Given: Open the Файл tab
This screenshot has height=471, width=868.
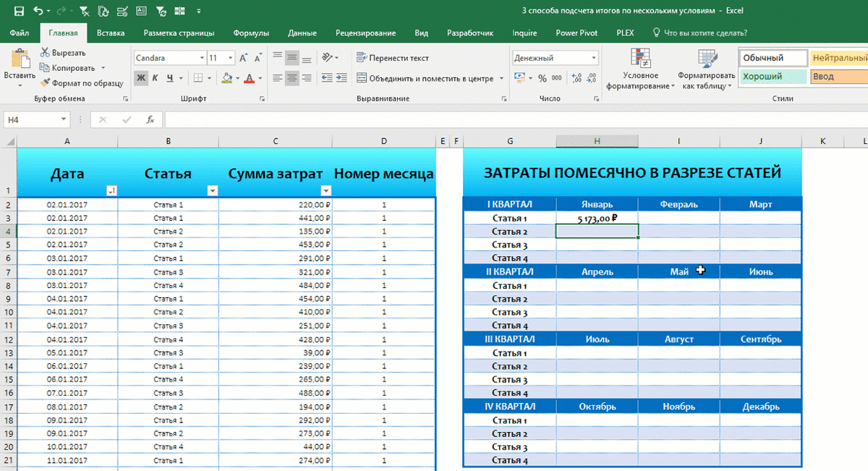Looking at the screenshot, I should 20,33.
